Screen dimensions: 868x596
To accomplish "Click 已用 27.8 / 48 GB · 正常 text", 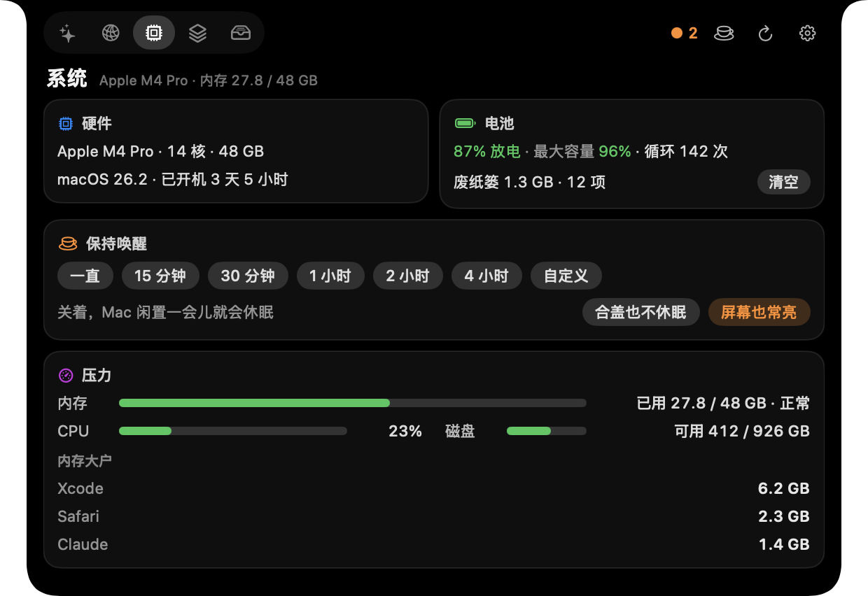I will click(723, 404).
